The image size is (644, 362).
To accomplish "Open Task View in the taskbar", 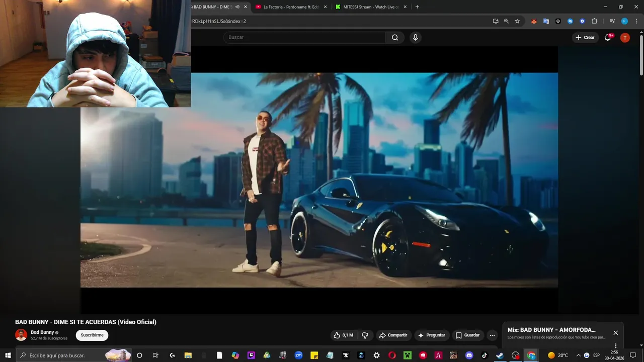I will click(x=155, y=355).
